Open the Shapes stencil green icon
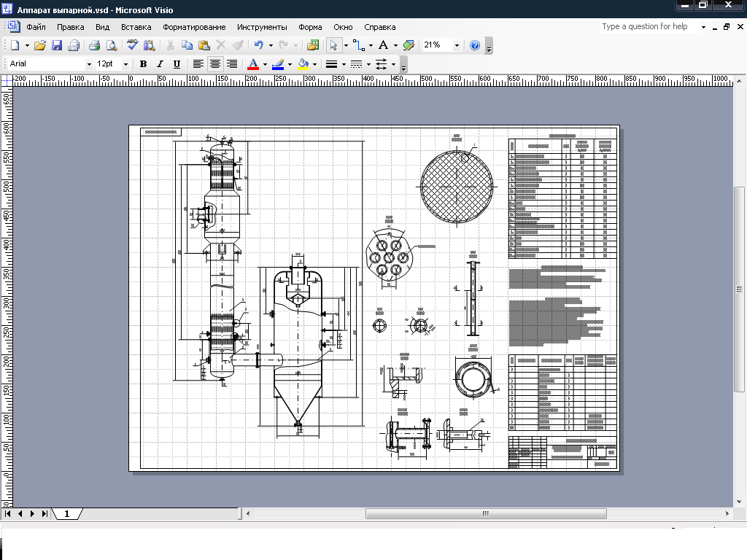747x560 pixels. pyautogui.click(x=313, y=45)
